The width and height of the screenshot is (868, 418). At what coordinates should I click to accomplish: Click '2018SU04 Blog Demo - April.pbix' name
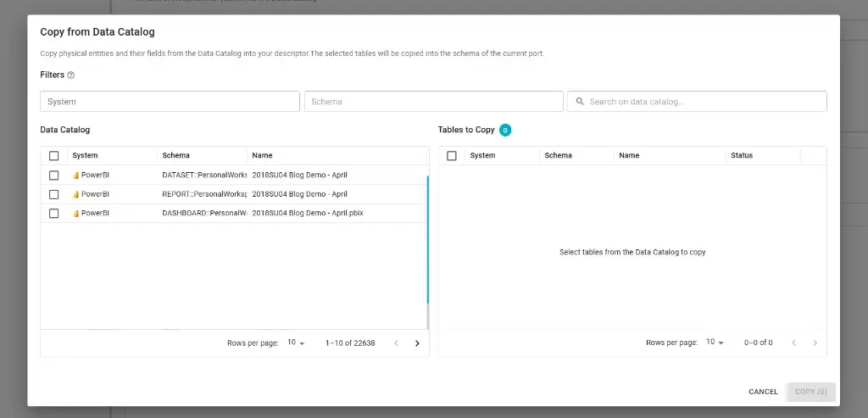coord(308,213)
